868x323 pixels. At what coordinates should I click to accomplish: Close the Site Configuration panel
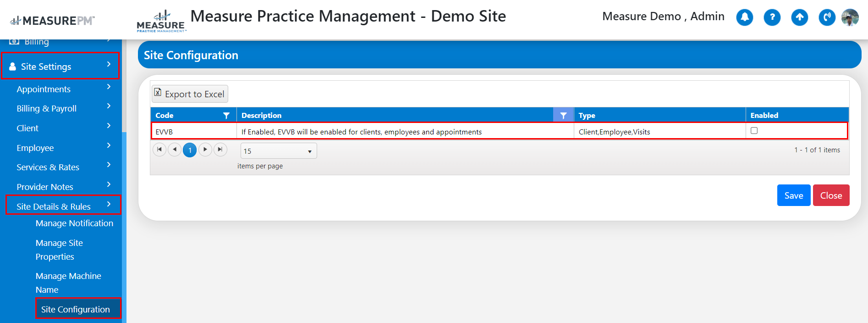click(x=831, y=195)
